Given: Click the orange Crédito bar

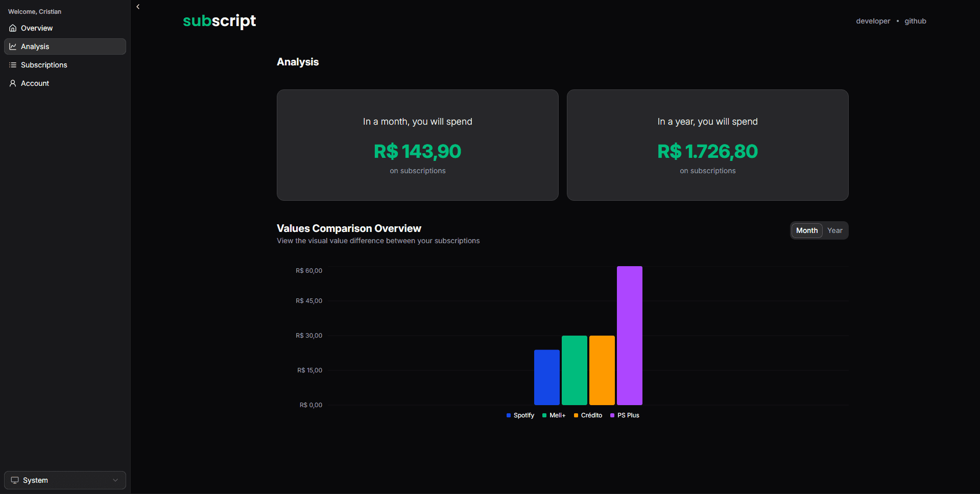Looking at the screenshot, I should [x=602, y=370].
